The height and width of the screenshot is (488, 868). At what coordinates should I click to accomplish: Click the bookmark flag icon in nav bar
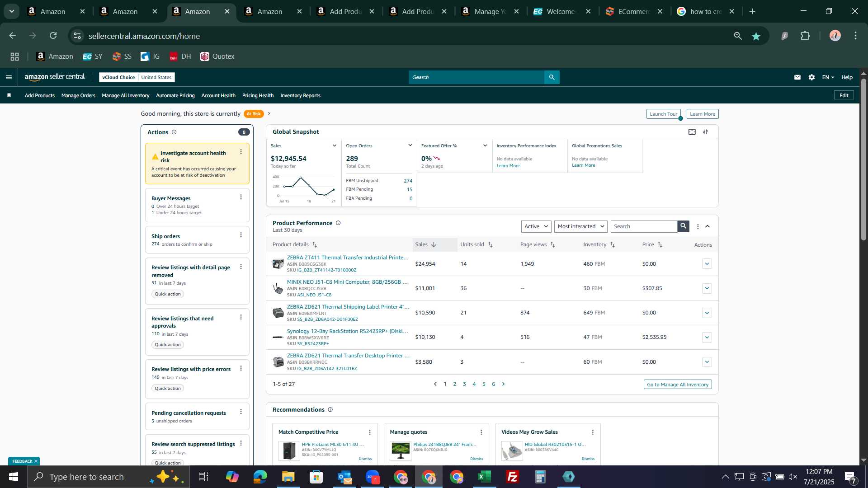click(x=9, y=95)
